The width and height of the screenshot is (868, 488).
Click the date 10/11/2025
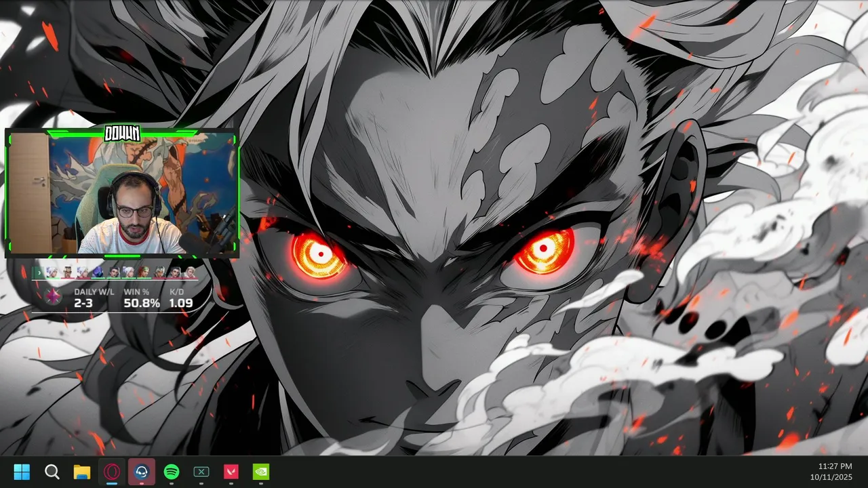(833, 477)
